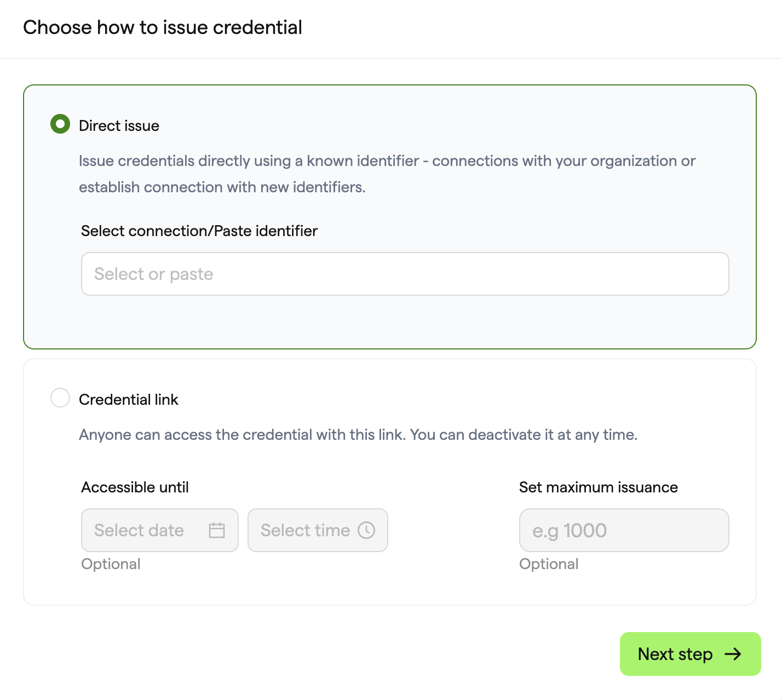Click the maximum issuance input field
The height and width of the screenshot is (700, 782).
pyautogui.click(x=624, y=530)
